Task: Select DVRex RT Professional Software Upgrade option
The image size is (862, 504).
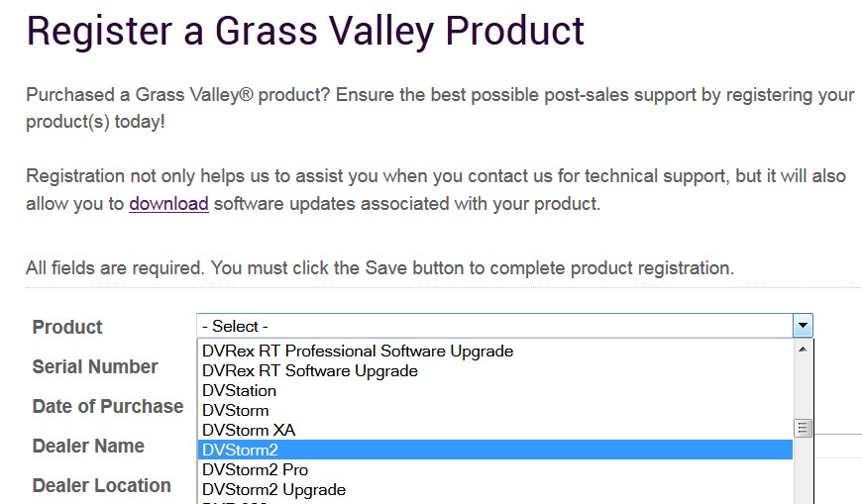Action: tap(358, 351)
